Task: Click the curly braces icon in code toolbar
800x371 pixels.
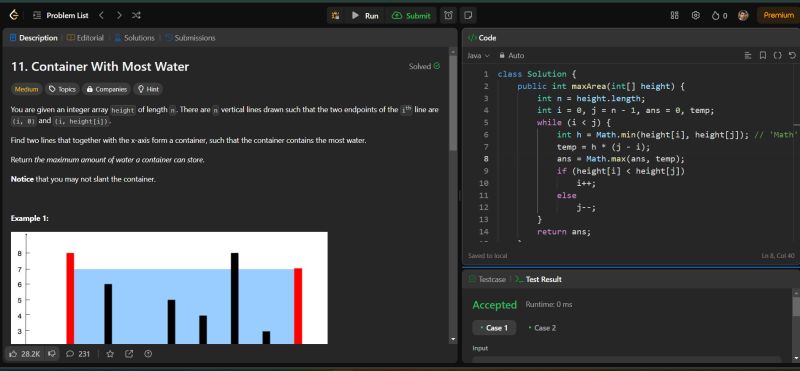Action: click(x=777, y=55)
